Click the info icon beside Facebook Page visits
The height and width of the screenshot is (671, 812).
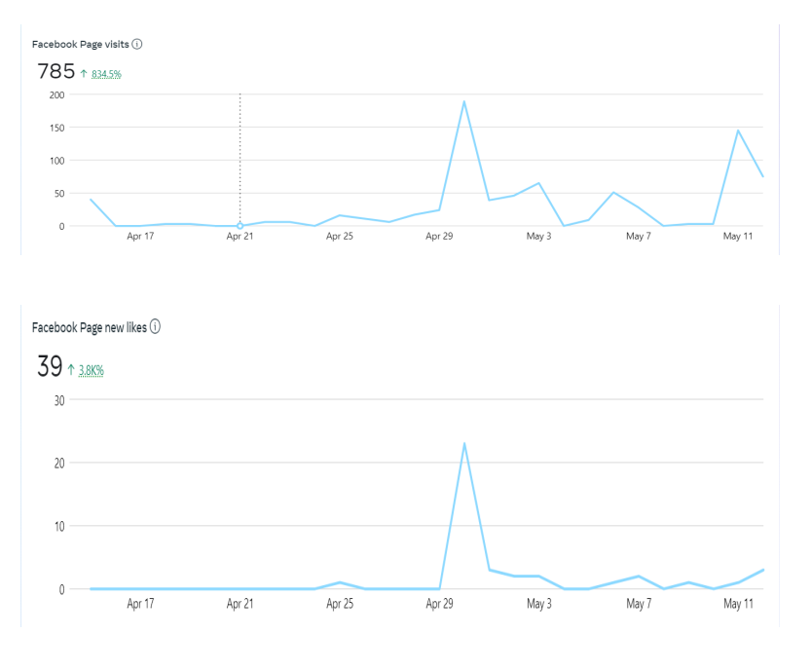[137, 45]
